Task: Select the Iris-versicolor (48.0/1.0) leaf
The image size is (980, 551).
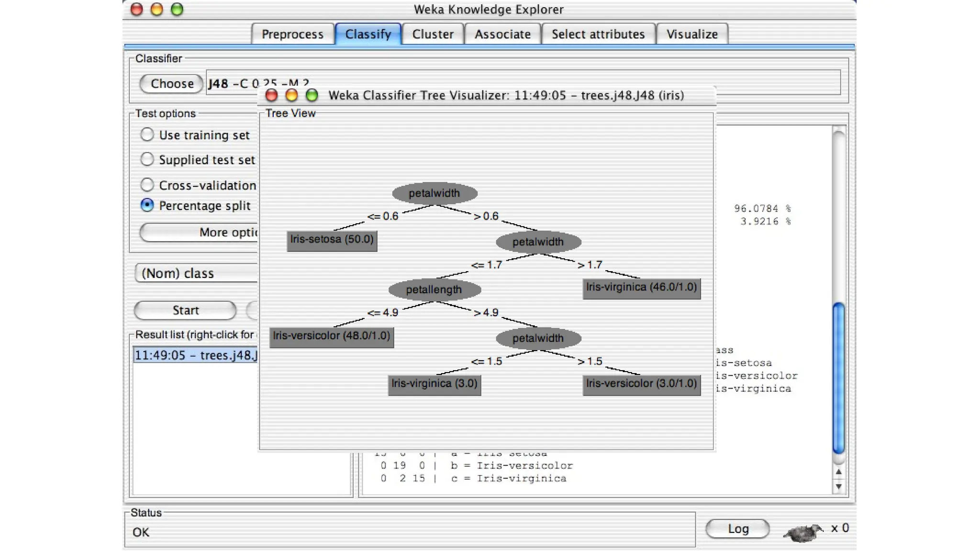Action: pos(331,336)
